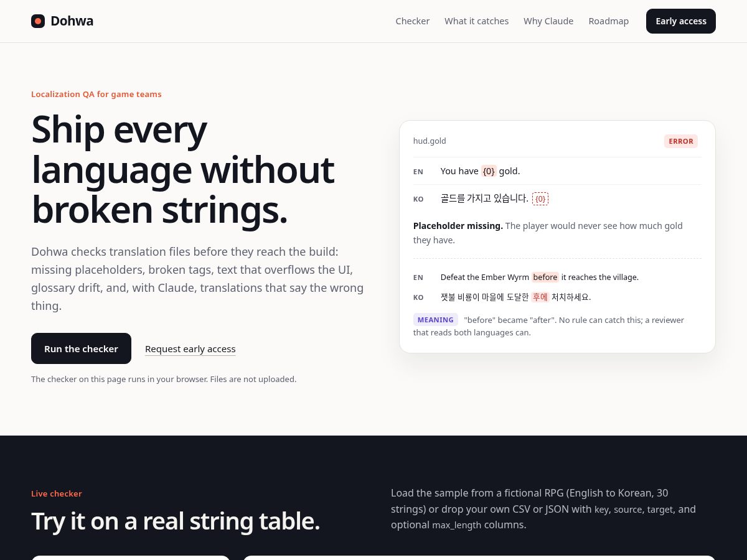This screenshot has width=747, height=560.
Task: Click "Localization QA for game teams" label
Action: coord(96,95)
